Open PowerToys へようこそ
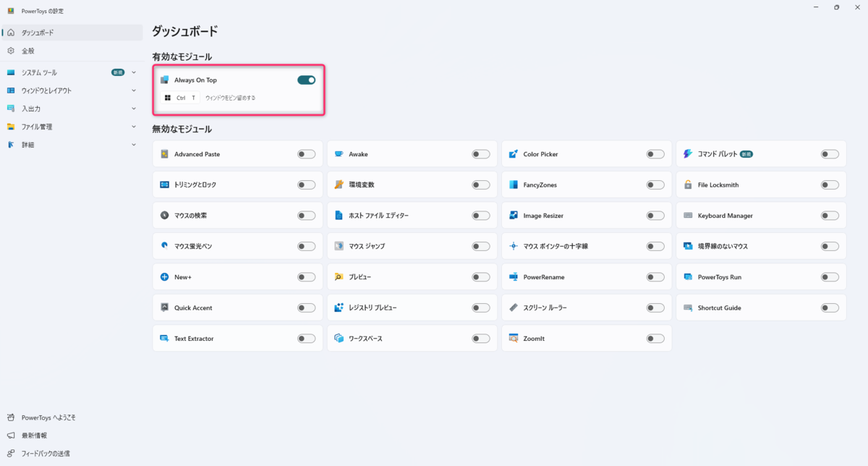The height and width of the screenshot is (466, 868). (x=72, y=418)
